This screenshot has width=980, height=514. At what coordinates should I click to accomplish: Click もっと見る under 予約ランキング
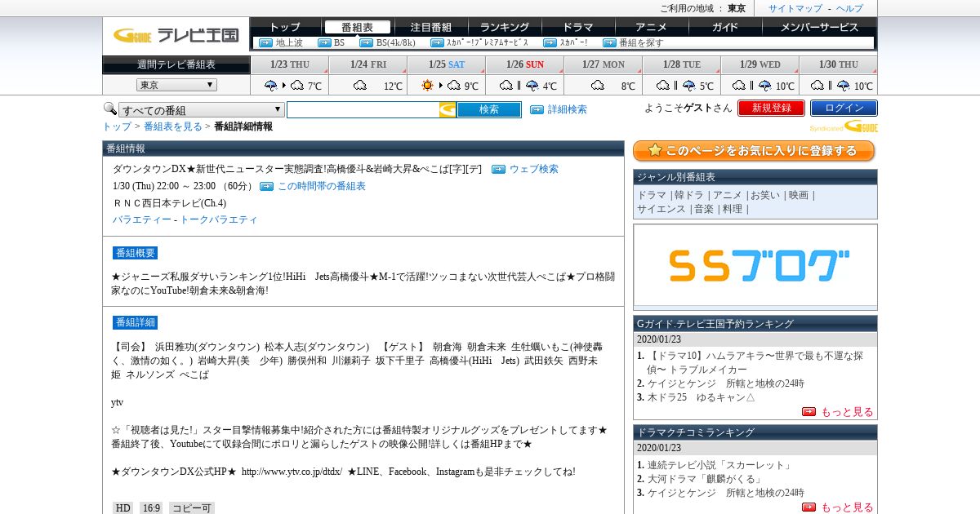tap(847, 412)
